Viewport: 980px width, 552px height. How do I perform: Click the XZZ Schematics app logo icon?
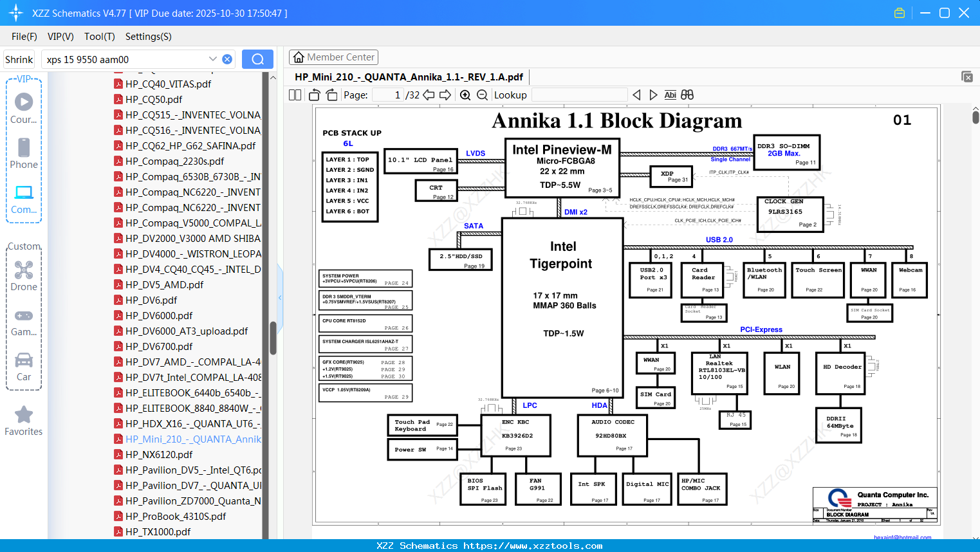15,13
